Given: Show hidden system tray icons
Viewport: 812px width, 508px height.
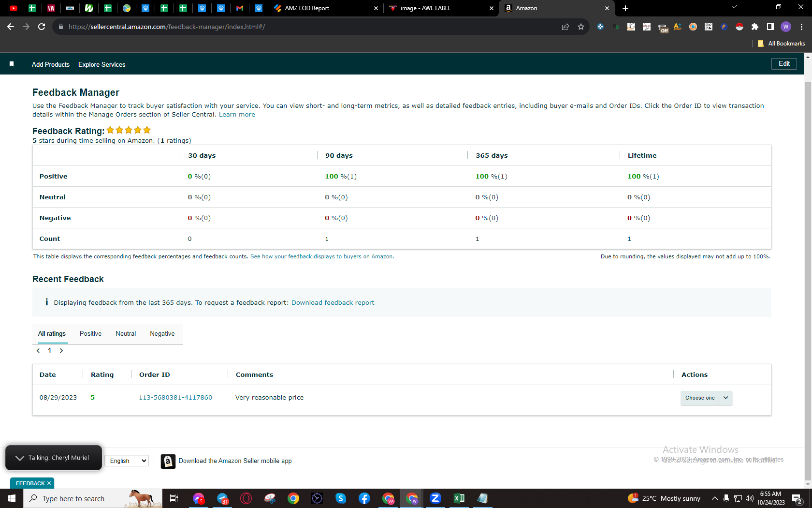Looking at the screenshot, I should click(714, 498).
